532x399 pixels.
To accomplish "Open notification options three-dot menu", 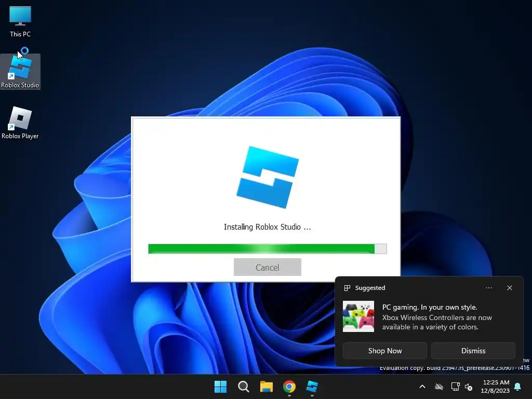I will click(488, 288).
